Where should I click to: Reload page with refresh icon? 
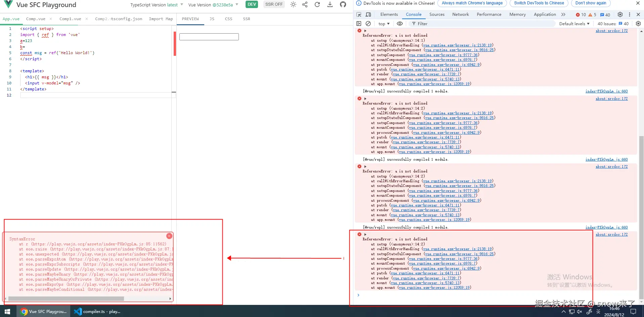[317, 4]
